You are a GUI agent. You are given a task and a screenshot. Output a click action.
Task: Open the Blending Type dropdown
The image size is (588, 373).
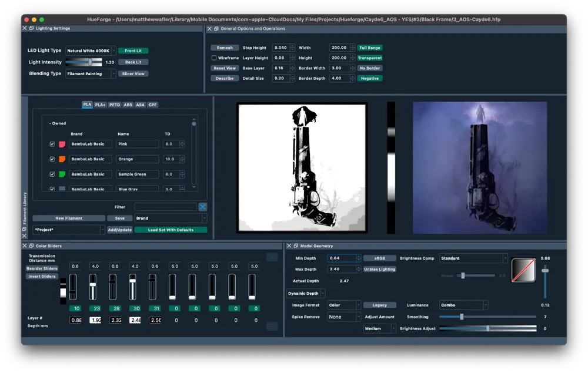(x=91, y=74)
